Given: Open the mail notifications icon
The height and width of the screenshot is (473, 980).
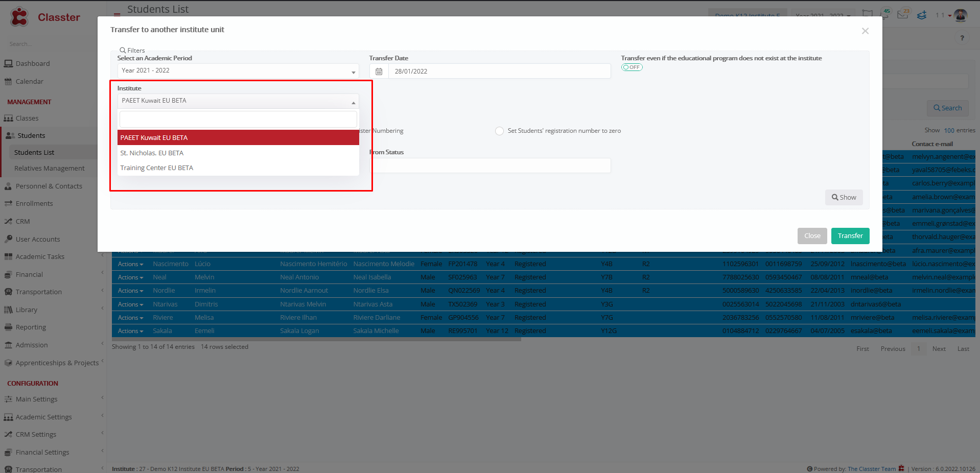Looking at the screenshot, I should [903, 14].
